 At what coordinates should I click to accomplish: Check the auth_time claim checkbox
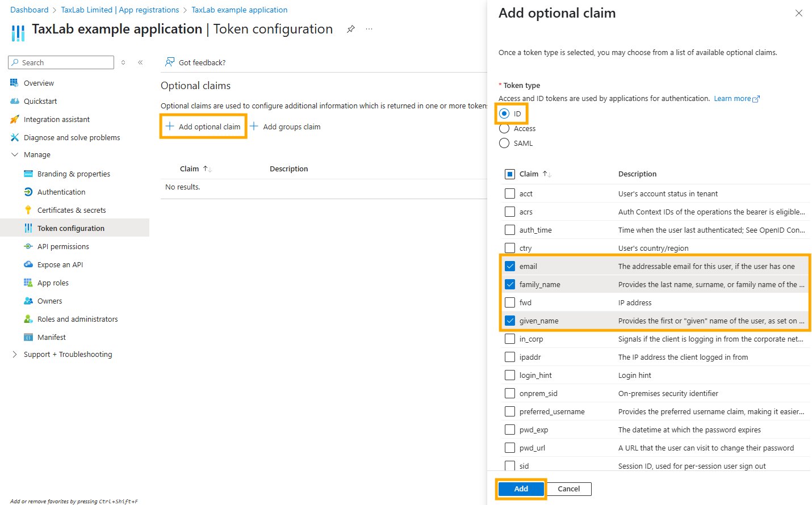point(510,230)
